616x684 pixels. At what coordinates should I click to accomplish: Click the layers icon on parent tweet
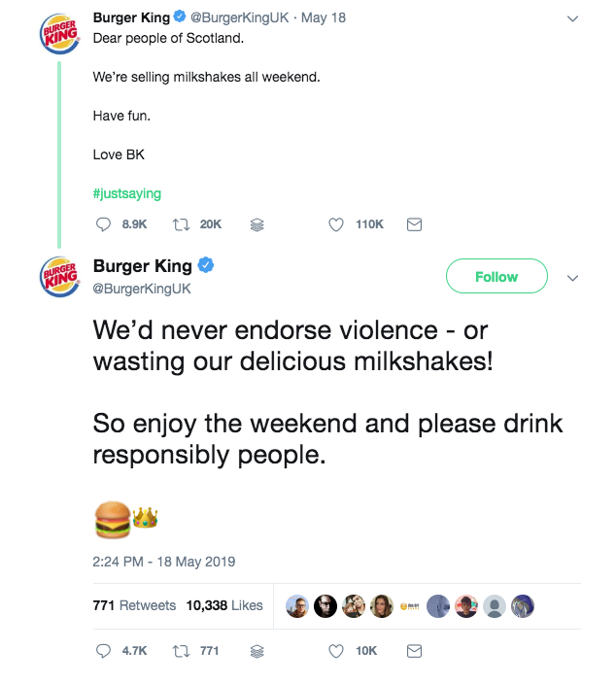257,224
